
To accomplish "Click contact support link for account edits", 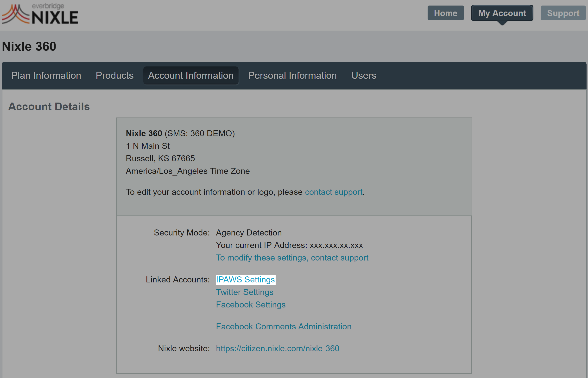I will pyautogui.click(x=334, y=192).
